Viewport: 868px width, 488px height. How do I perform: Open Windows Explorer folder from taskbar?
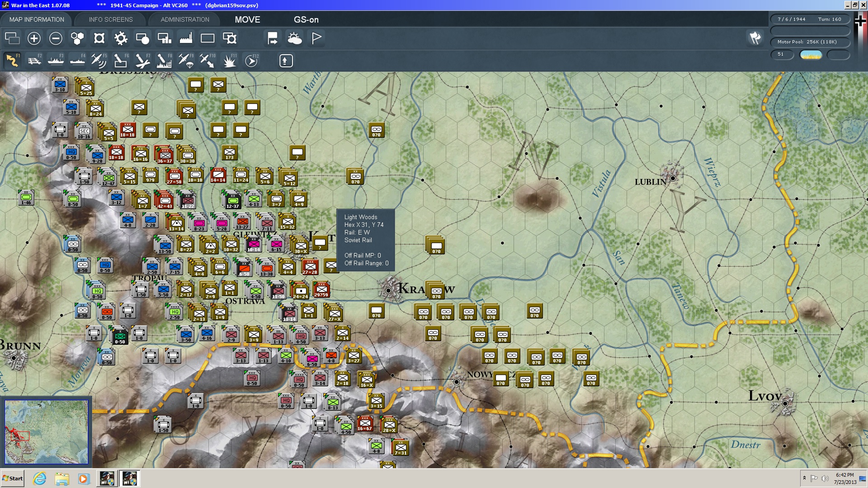(62, 479)
